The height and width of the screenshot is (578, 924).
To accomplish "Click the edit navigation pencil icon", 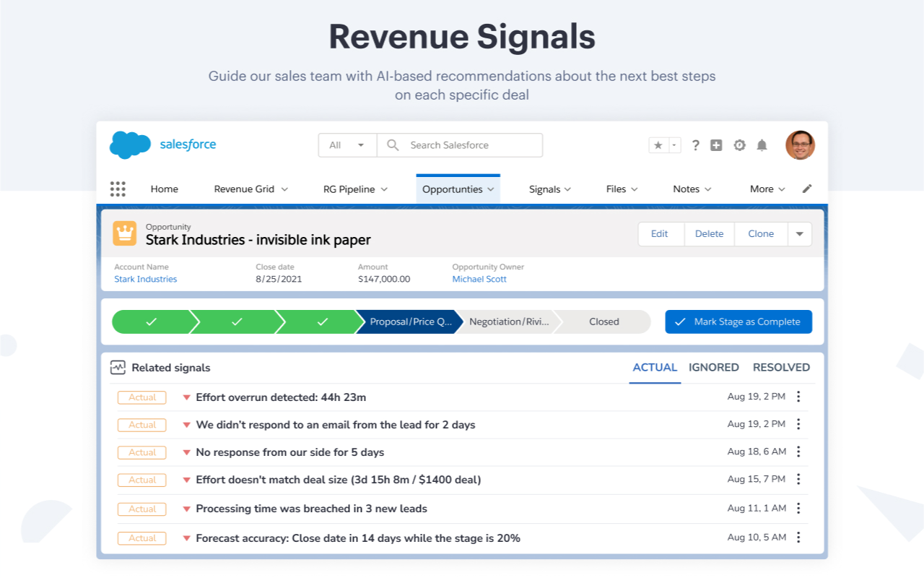I will 807,189.
